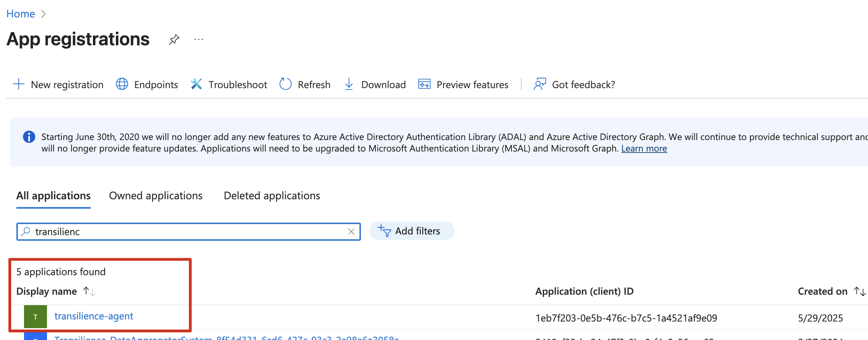868x340 pixels.
Task: Click the "5 applications found" text
Action: click(x=61, y=272)
